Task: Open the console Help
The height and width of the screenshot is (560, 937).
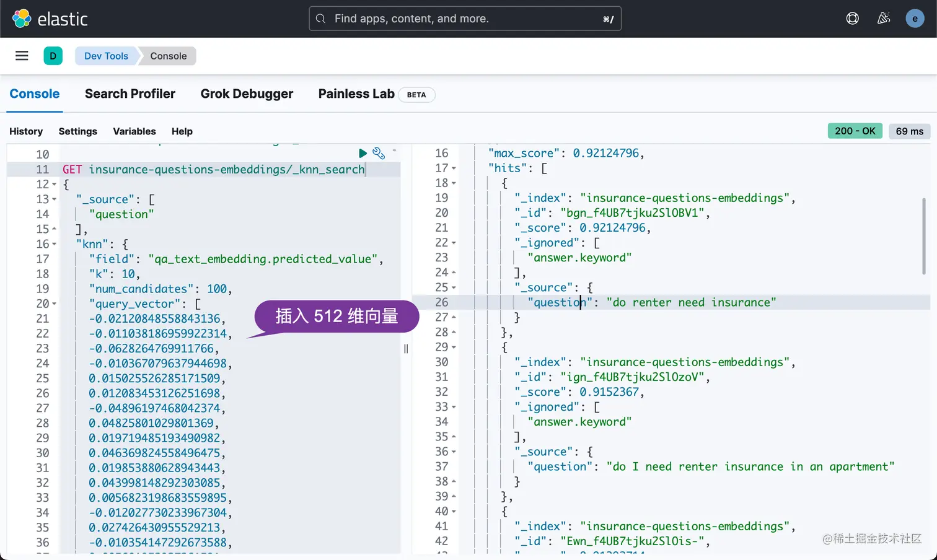Action: click(x=182, y=131)
